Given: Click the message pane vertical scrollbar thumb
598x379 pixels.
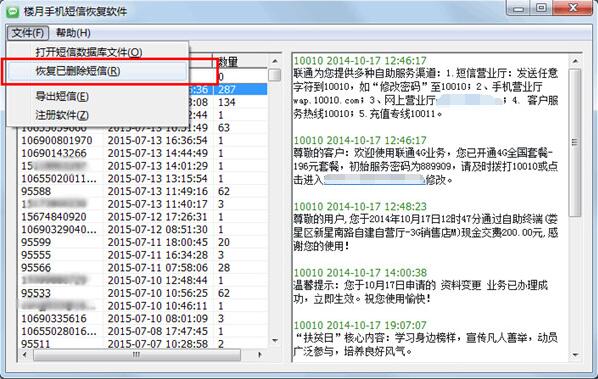Looking at the screenshot, I should click(575, 143).
